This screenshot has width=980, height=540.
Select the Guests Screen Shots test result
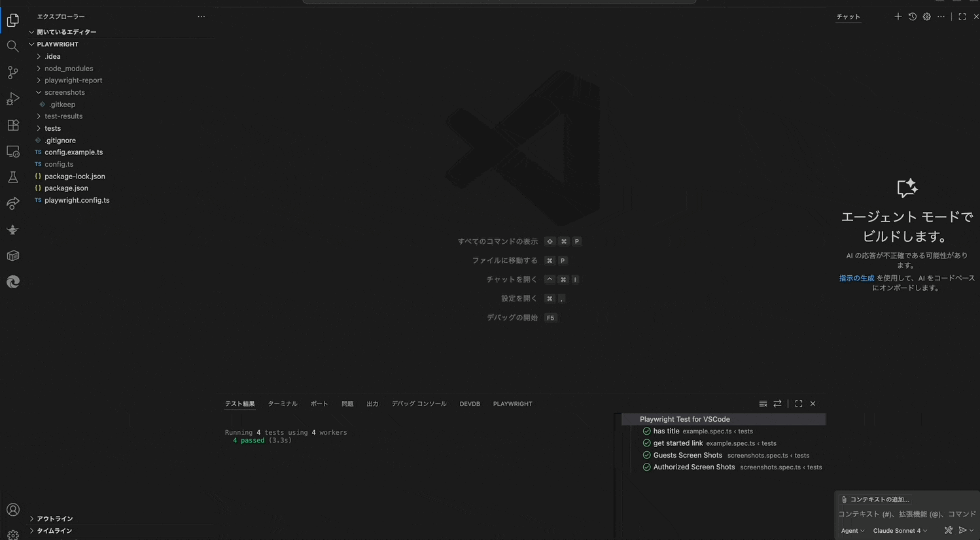688,455
